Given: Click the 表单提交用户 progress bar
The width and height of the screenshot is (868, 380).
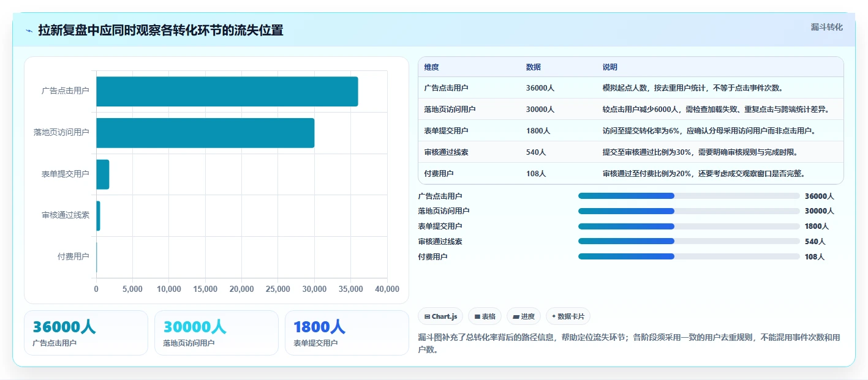Looking at the screenshot, I should [x=689, y=226].
